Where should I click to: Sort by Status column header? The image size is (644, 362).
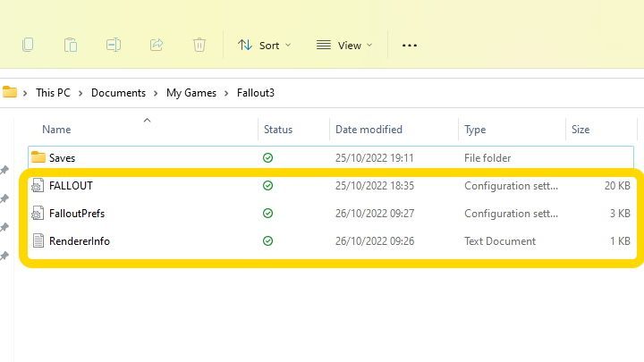[278, 130]
